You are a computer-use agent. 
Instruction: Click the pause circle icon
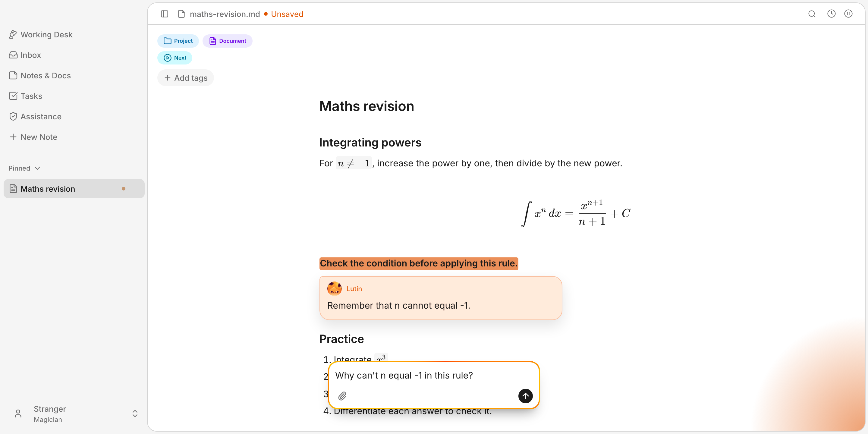pos(848,14)
